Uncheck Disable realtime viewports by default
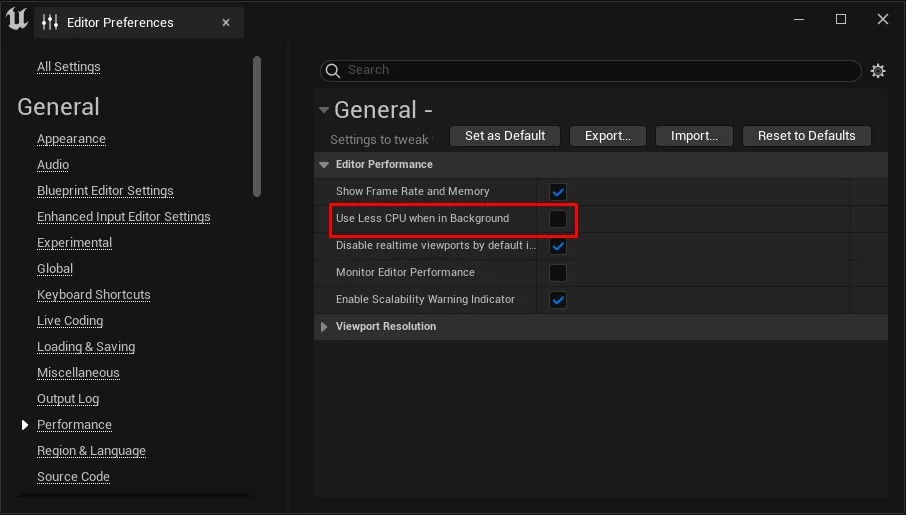The width and height of the screenshot is (906, 515). 558,246
